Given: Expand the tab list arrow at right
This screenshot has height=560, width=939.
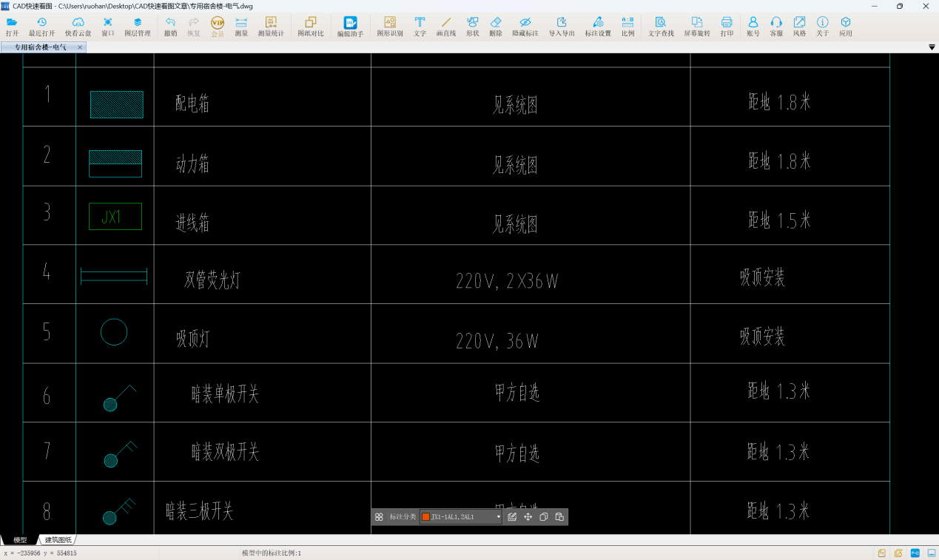Looking at the screenshot, I should [x=932, y=47].
